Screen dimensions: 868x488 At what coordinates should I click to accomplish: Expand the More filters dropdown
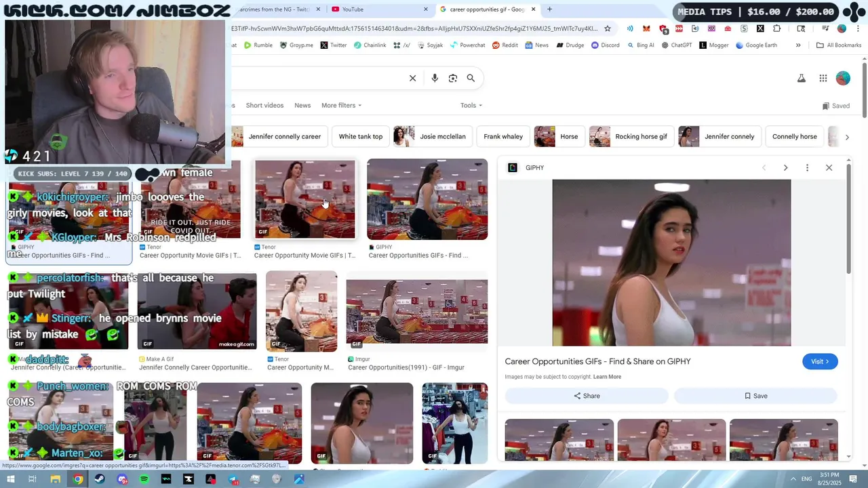point(341,106)
